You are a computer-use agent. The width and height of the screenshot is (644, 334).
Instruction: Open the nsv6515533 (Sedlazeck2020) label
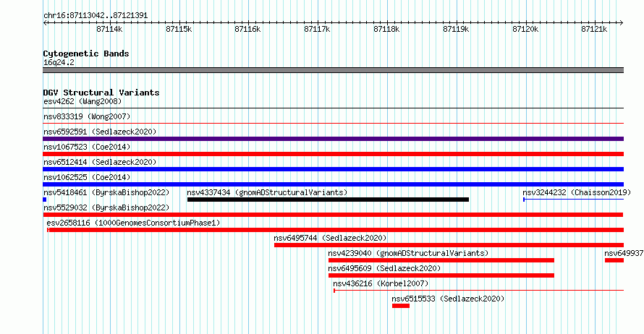(448, 299)
